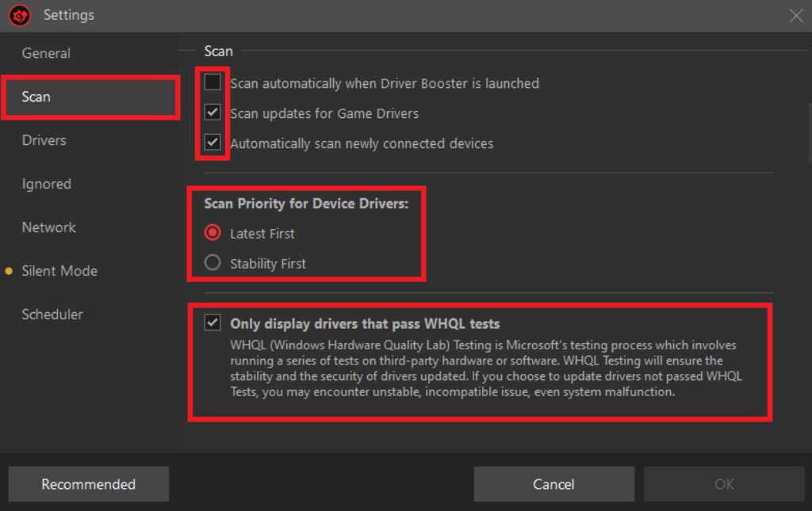Click the Driver Booster logo icon

pos(20,15)
